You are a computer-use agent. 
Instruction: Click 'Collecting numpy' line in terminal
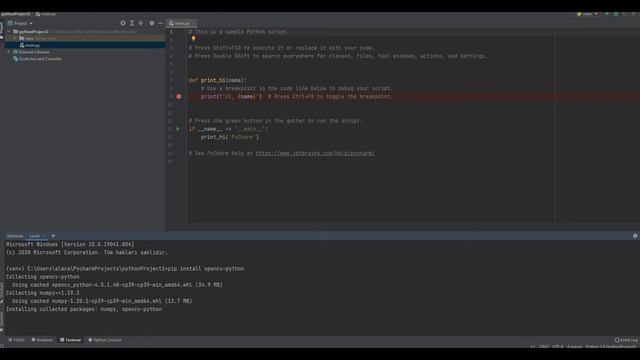click(42, 293)
